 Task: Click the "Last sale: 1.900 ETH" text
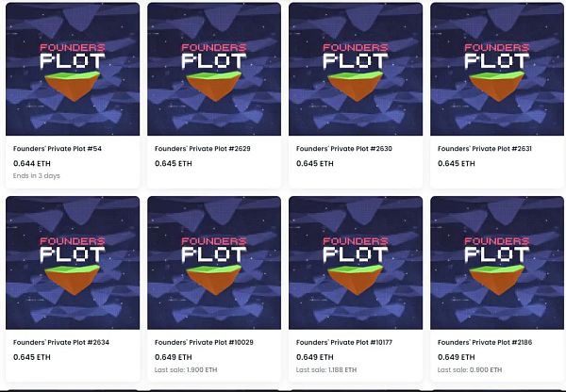tap(186, 370)
